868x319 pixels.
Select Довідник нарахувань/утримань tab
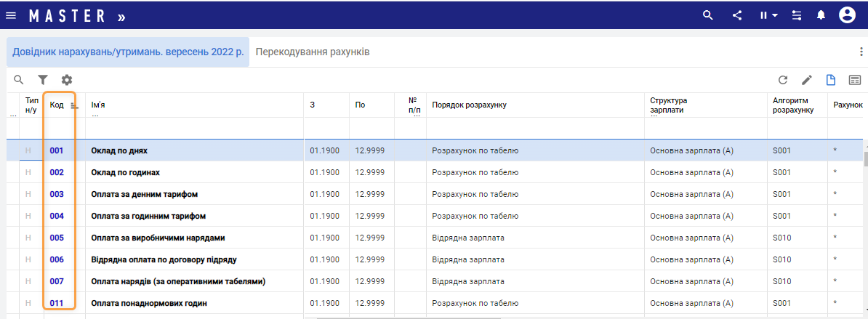(x=128, y=52)
